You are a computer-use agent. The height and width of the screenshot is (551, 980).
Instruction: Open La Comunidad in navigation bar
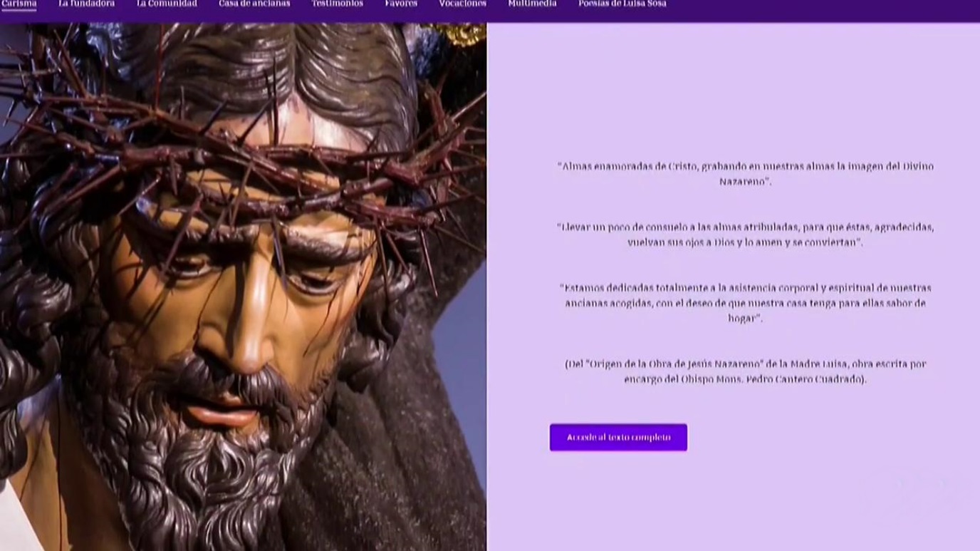tap(167, 4)
